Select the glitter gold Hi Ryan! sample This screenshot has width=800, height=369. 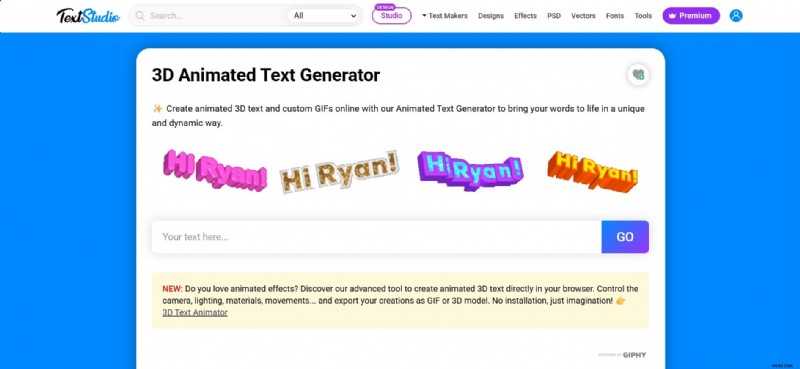(x=339, y=172)
